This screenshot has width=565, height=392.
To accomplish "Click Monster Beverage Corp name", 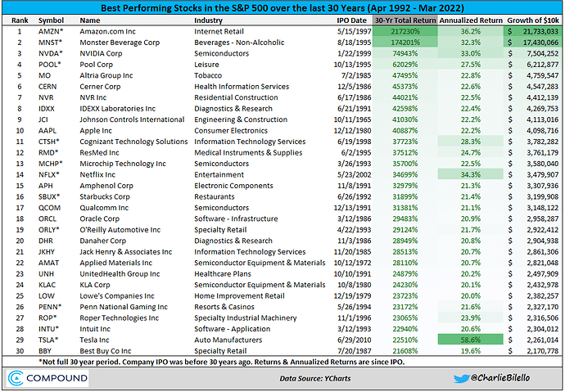I will coord(120,43).
